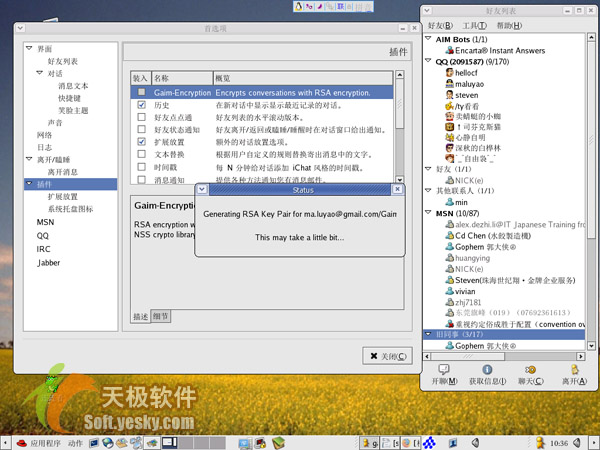Image resolution: width=600 pixels, height=450 pixels.
Task: Collapse the QQ (2091587) buddy group
Action: point(428,60)
